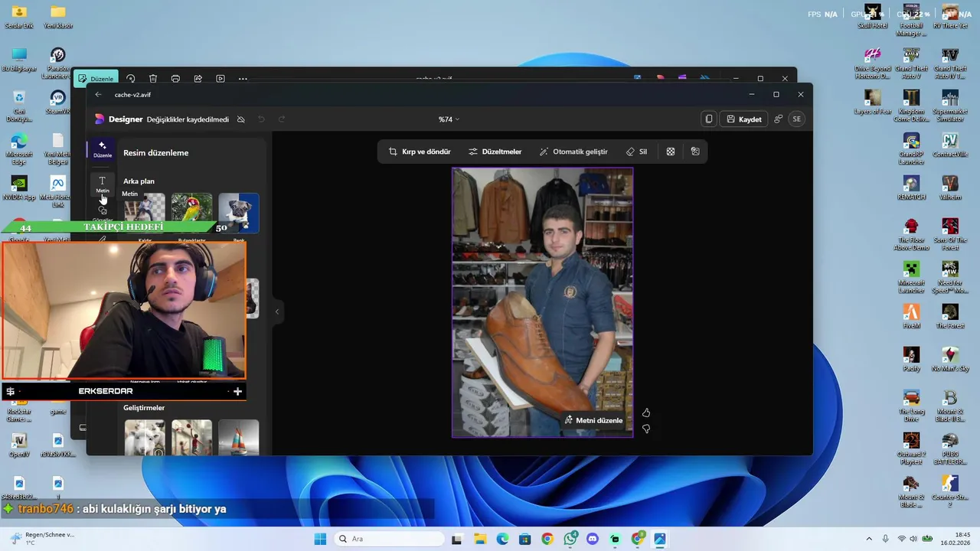This screenshot has height=551, width=980.
Task: Click the redo arrow in Designer header
Action: click(x=282, y=119)
